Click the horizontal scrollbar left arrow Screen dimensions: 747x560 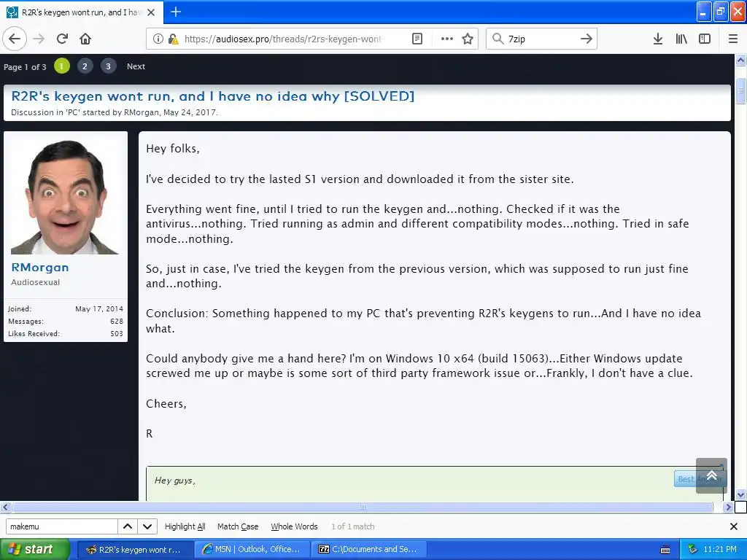(x=6, y=507)
